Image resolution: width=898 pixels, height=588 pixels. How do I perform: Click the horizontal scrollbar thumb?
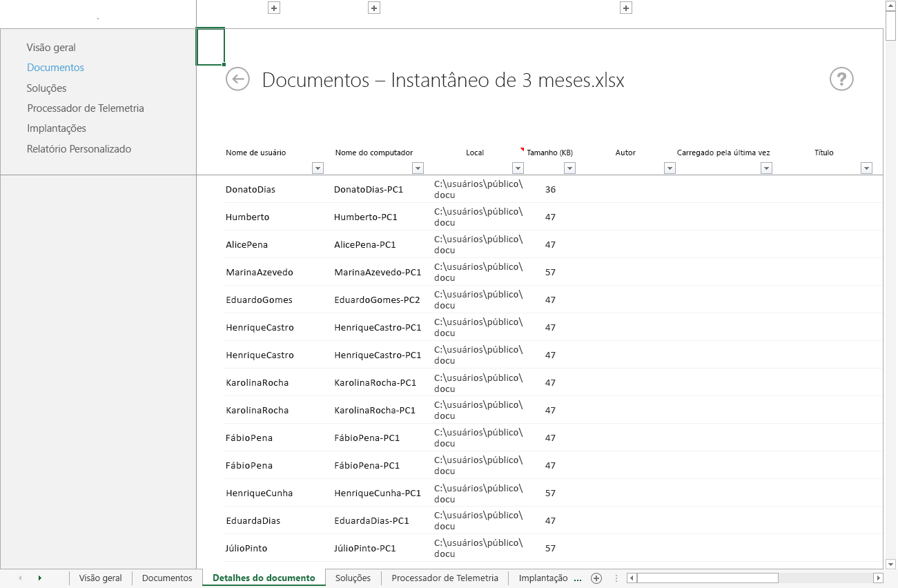tap(707, 578)
